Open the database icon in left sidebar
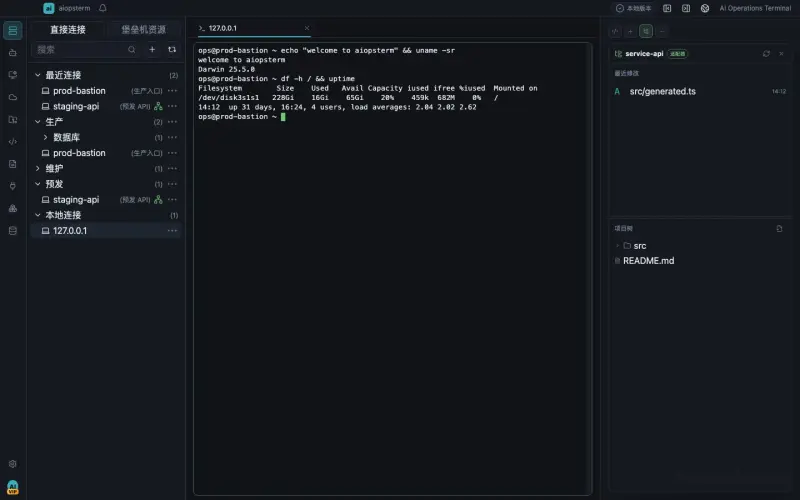The height and width of the screenshot is (500, 800). [x=13, y=231]
